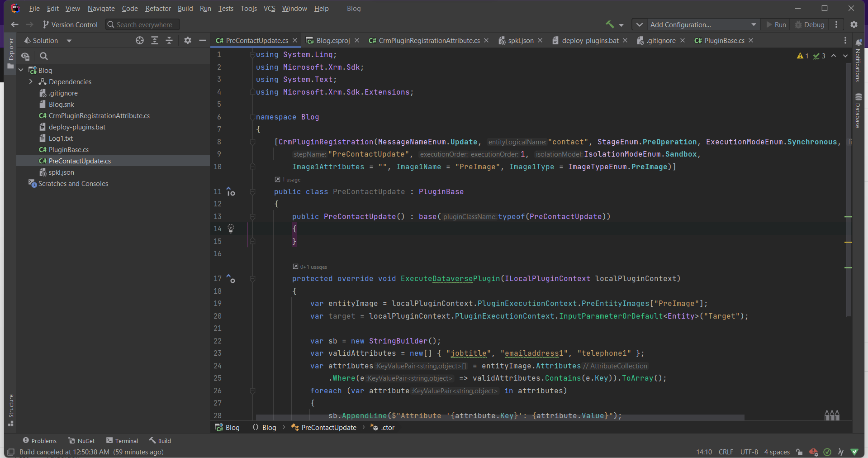Click the explorer search magnifier icon
This screenshot has height=458, width=868.
point(43,56)
